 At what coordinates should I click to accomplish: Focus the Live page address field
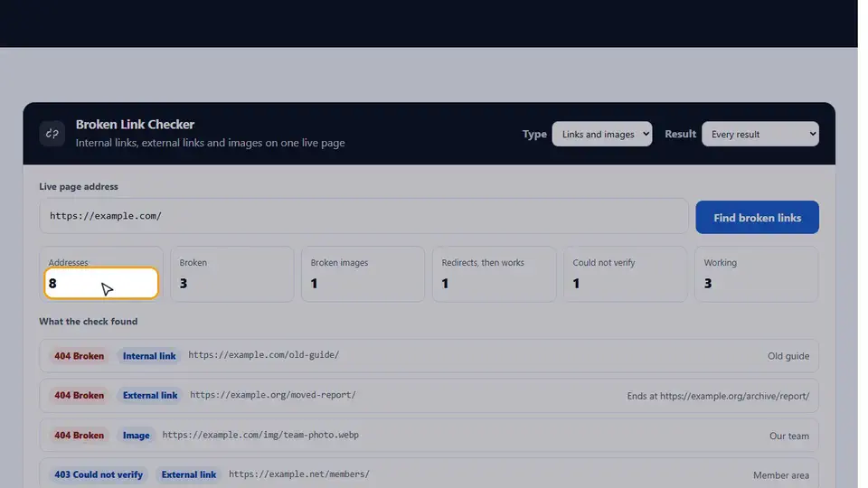pos(363,216)
